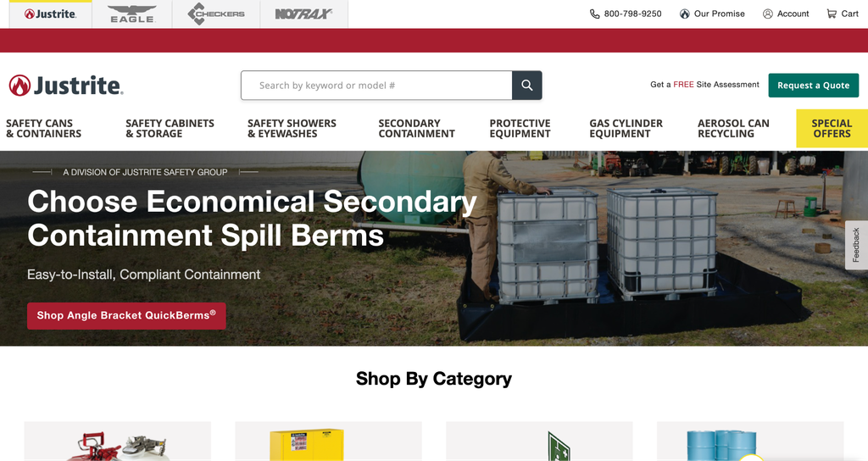This screenshot has width=868, height=461.
Task: Click the search by keyword field
Action: coord(376,86)
